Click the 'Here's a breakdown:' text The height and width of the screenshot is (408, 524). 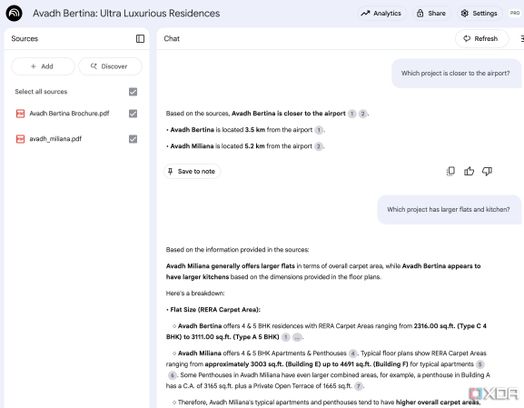[195, 293]
